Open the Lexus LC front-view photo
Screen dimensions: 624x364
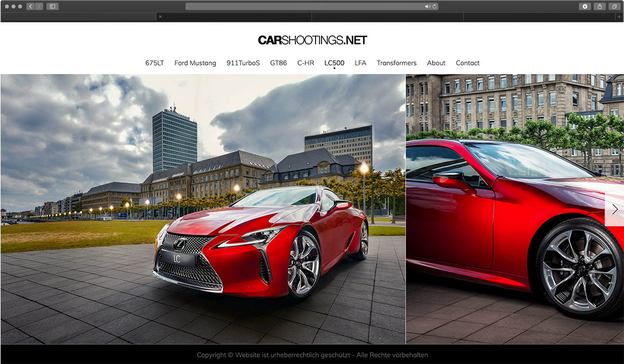[203, 209]
